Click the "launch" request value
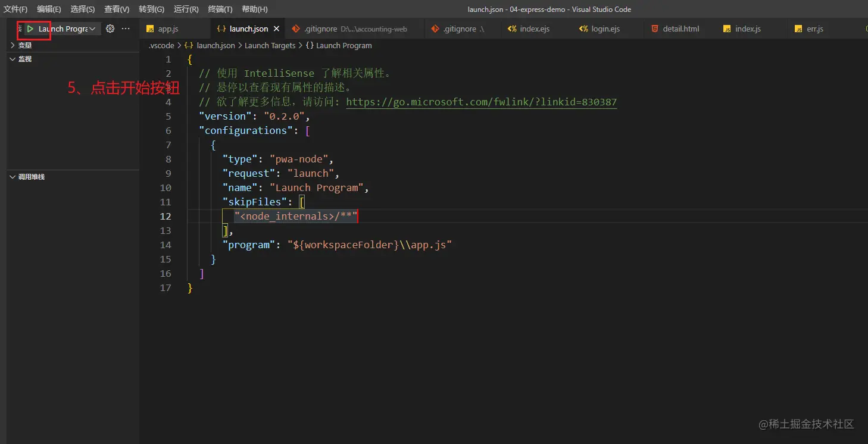868x444 pixels. [311, 173]
